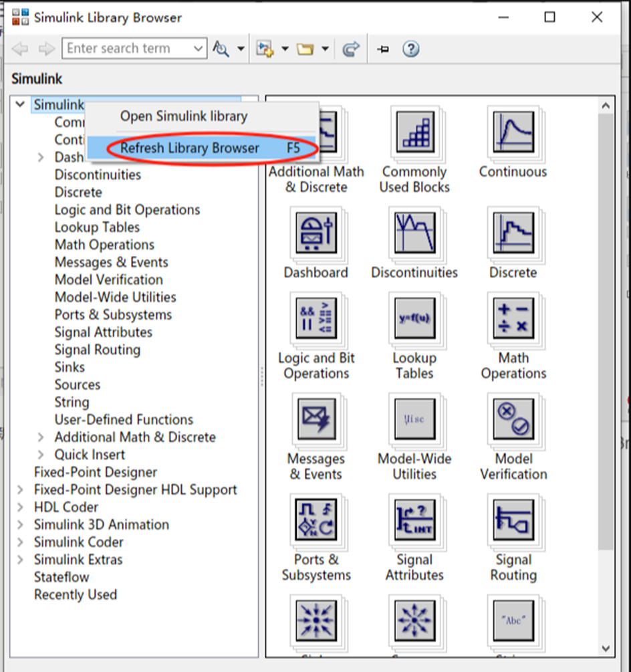Select Model Verification tree item
This screenshot has height=672, width=631.
click(109, 280)
